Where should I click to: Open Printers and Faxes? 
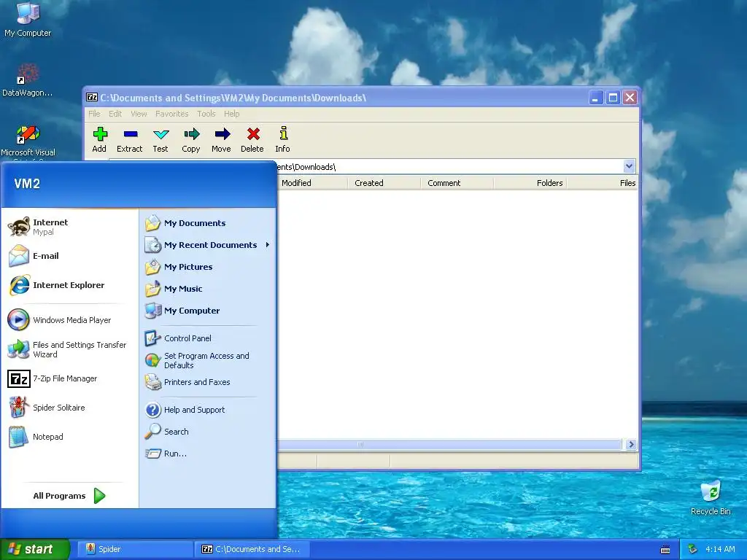[187, 382]
